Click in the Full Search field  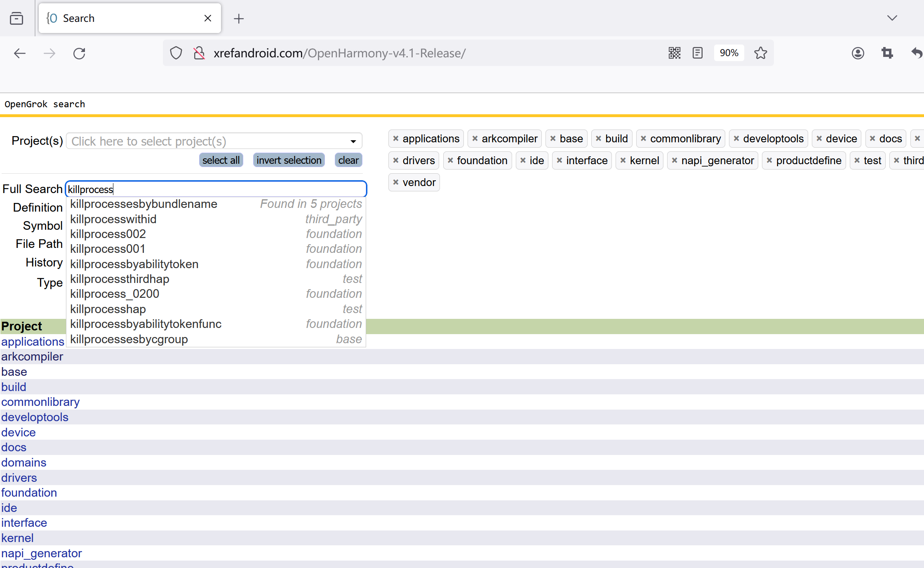[216, 189]
